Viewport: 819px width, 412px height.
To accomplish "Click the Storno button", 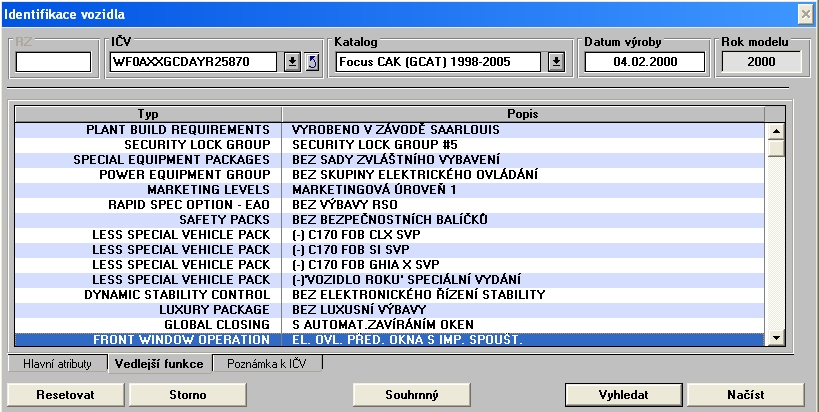I will [x=189, y=394].
